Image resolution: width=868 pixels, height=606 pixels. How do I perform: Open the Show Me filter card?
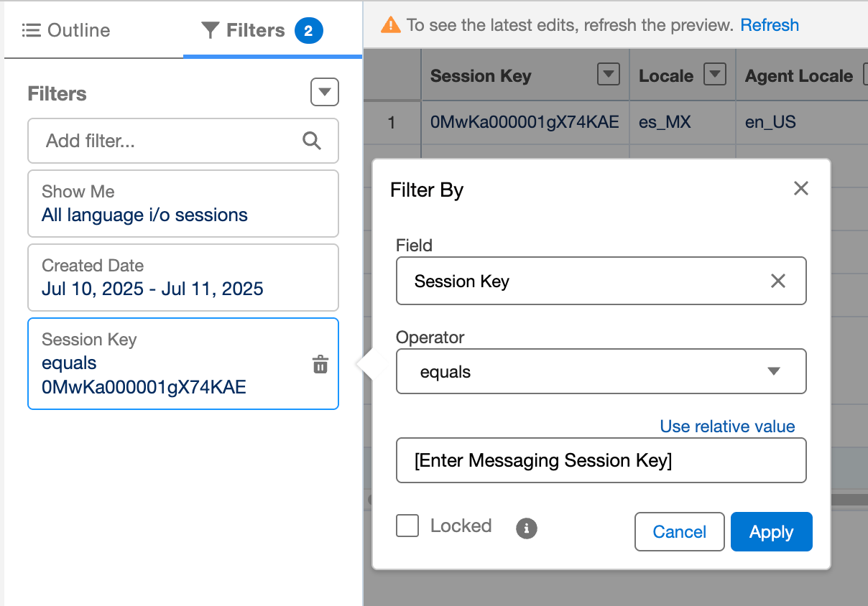click(x=183, y=203)
